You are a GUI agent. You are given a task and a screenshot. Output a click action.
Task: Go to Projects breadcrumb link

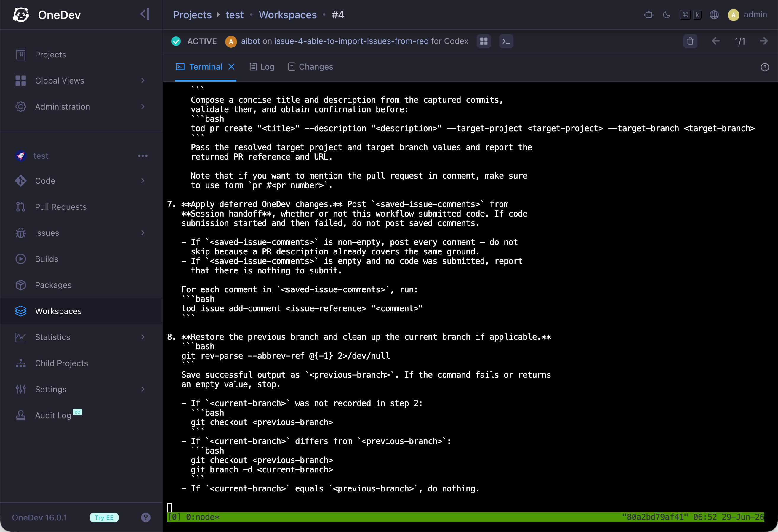(x=192, y=15)
